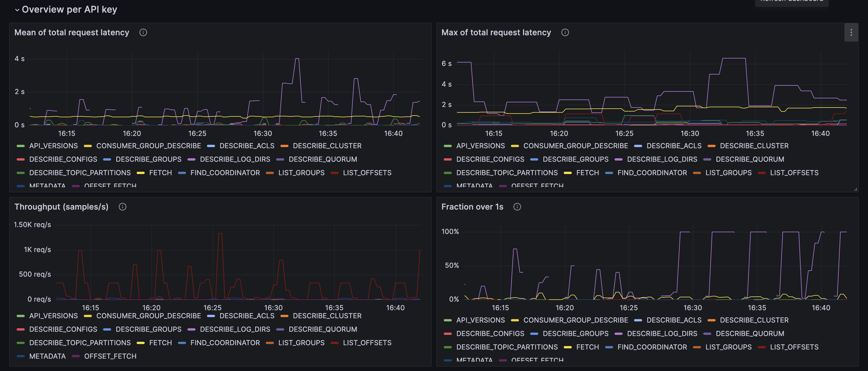This screenshot has width=868, height=371.
Task: Click the '16:30' time label in Mean latency chart
Action: (x=262, y=134)
